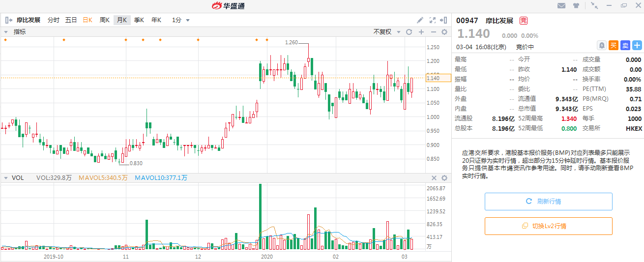Click the 刷新行情 refresh quotes button
The height and width of the screenshot is (262, 644).
click(548, 202)
